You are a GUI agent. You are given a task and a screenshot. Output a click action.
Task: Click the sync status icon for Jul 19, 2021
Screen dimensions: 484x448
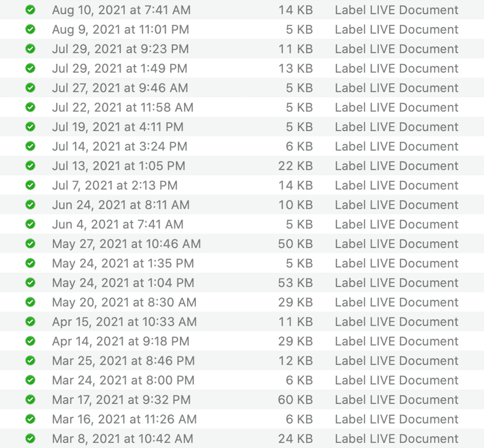pyautogui.click(x=30, y=126)
